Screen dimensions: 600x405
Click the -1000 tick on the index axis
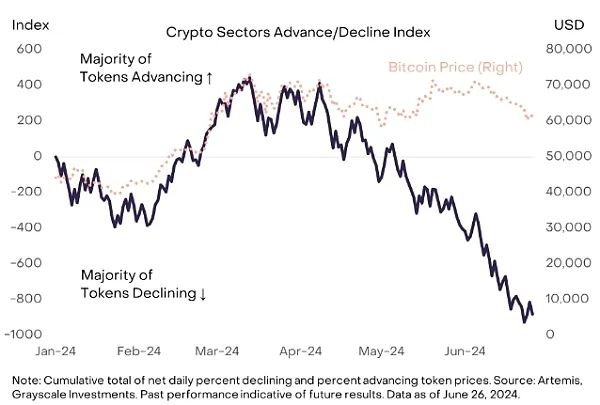click(x=23, y=334)
